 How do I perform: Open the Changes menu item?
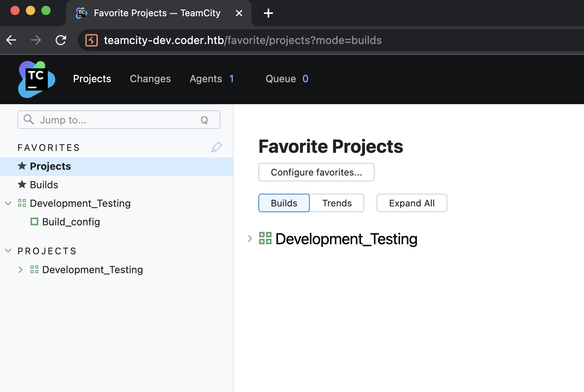pyautogui.click(x=150, y=79)
